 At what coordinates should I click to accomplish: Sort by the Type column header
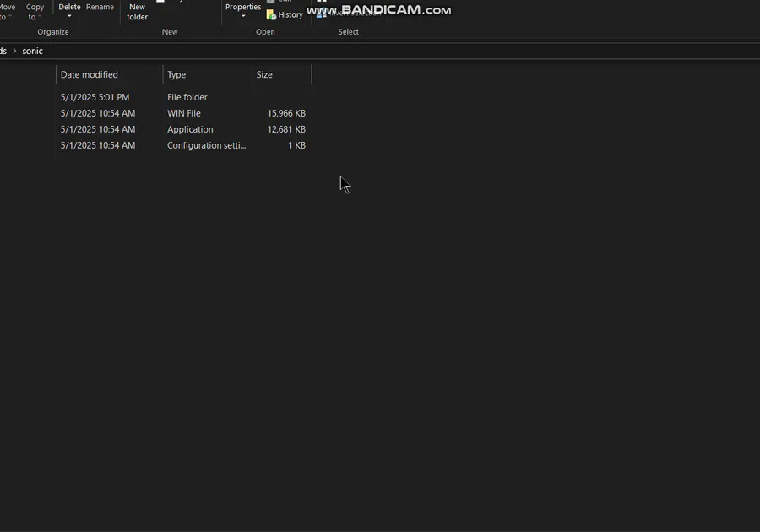[208, 74]
